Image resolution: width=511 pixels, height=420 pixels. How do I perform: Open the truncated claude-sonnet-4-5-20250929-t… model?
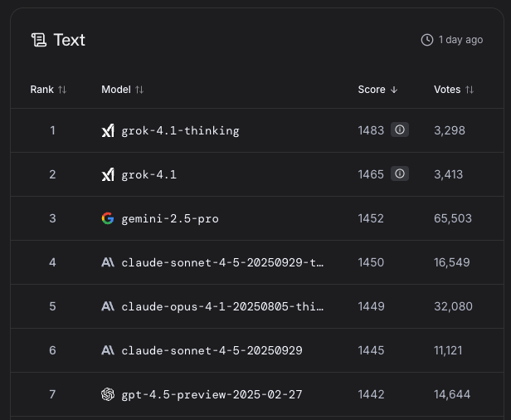click(222, 262)
